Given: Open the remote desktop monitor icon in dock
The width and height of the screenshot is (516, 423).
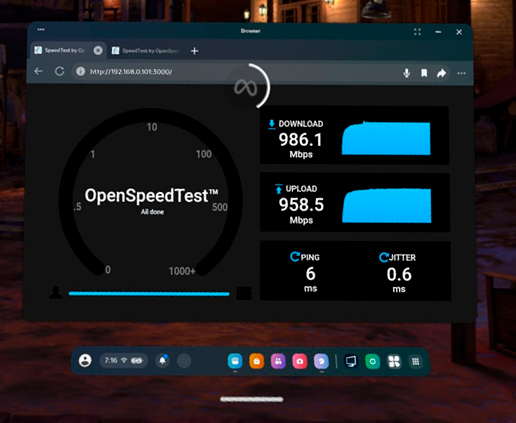Looking at the screenshot, I should [351, 361].
